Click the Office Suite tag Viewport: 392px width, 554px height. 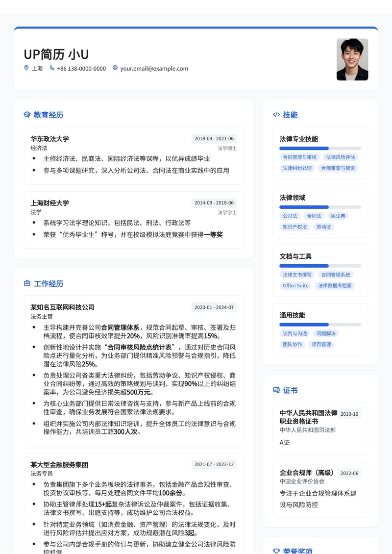coord(295,285)
